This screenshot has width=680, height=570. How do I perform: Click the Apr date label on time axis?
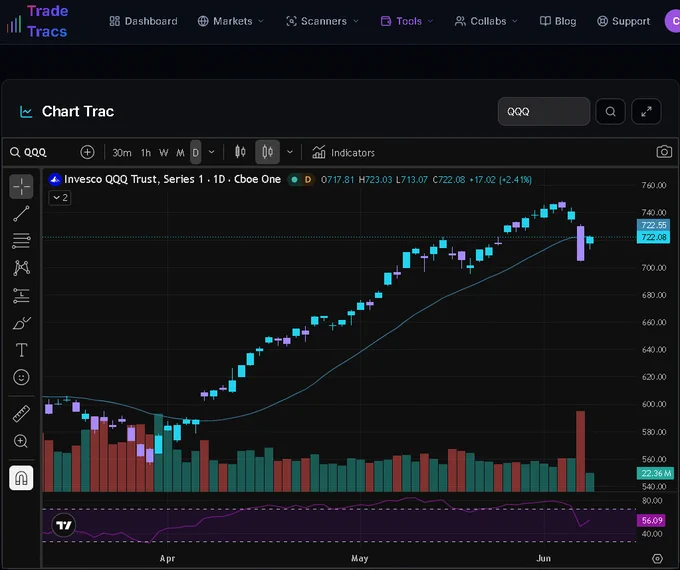(x=167, y=558)
